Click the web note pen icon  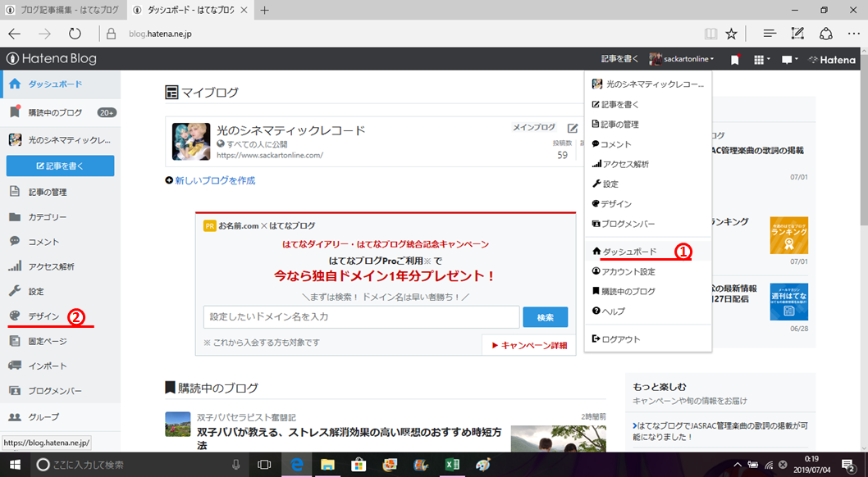pos(797,34)
